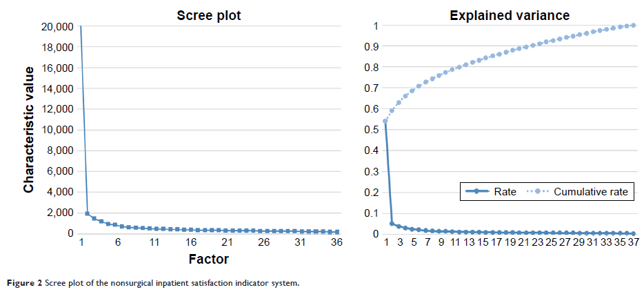This screenshot has width=644, height=292.
Task: Click the final Cumulative rate dot at 1
Action: tap(634, 26)
